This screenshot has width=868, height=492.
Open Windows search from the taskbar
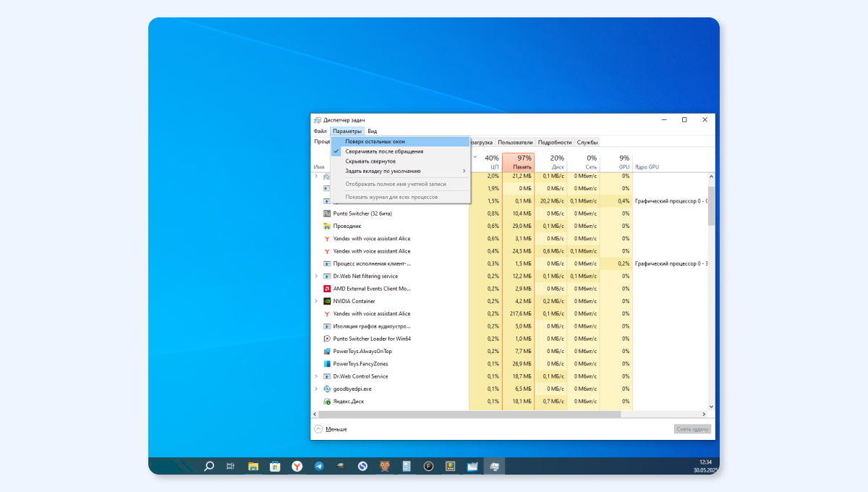click(209, 467)
